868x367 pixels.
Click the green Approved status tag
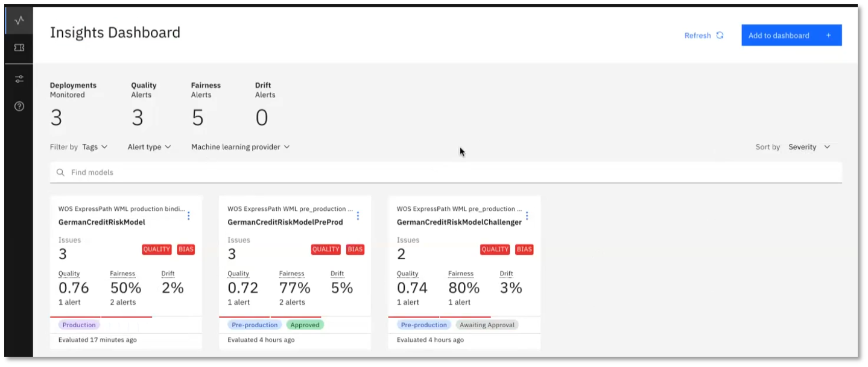pyautogui.click(x=305, y=325)
